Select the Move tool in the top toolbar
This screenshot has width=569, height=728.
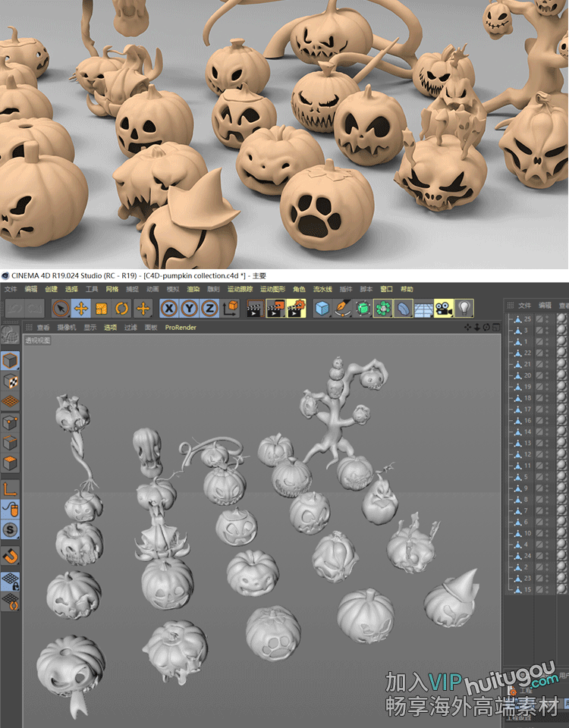(x=80, y=308)
